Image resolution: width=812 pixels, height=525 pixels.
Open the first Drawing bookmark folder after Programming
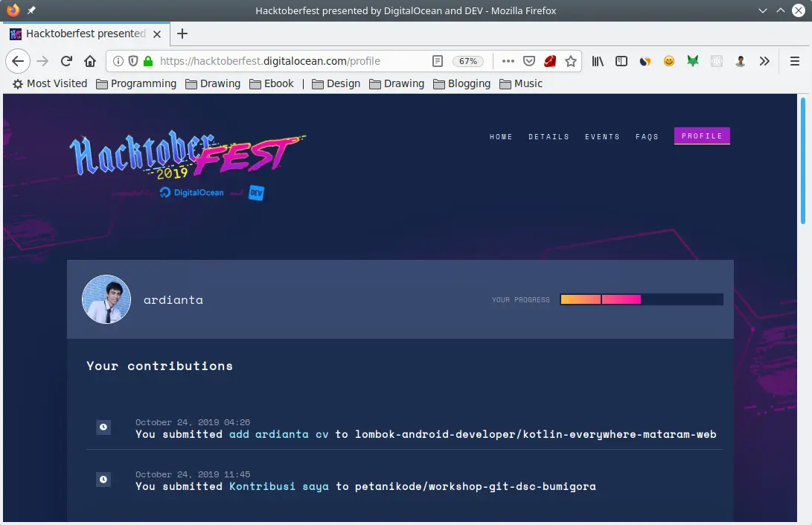click(213, 83)
